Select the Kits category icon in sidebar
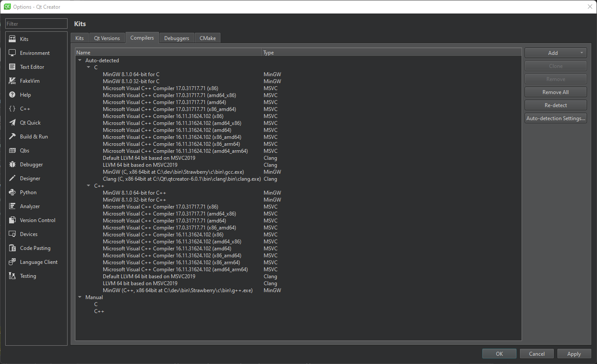The height and width of the screenshot is (364, 597). pyautogui.click(x=12, y=39)
